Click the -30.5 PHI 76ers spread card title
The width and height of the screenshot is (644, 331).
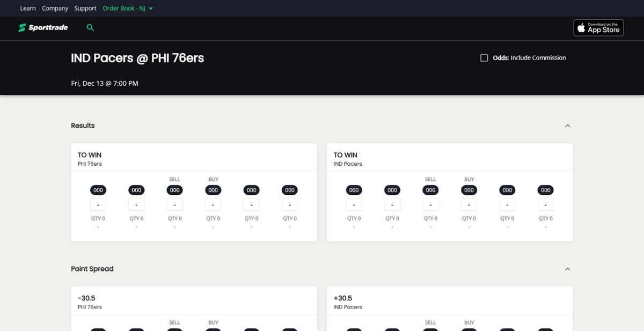86,298
